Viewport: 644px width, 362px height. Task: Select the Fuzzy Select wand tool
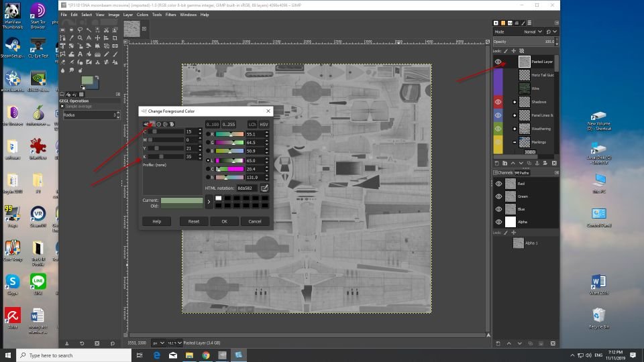pyautogui.click(x=89, y=30)
